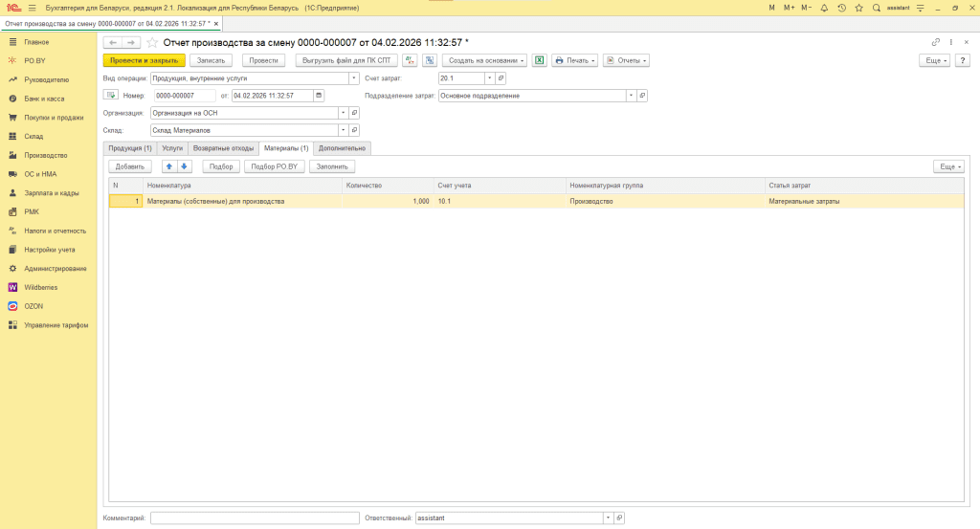The height and width of the screenshot is (529, 980).
Task: Open the three-dot document options menu
Action: click(x=951, y=42)
